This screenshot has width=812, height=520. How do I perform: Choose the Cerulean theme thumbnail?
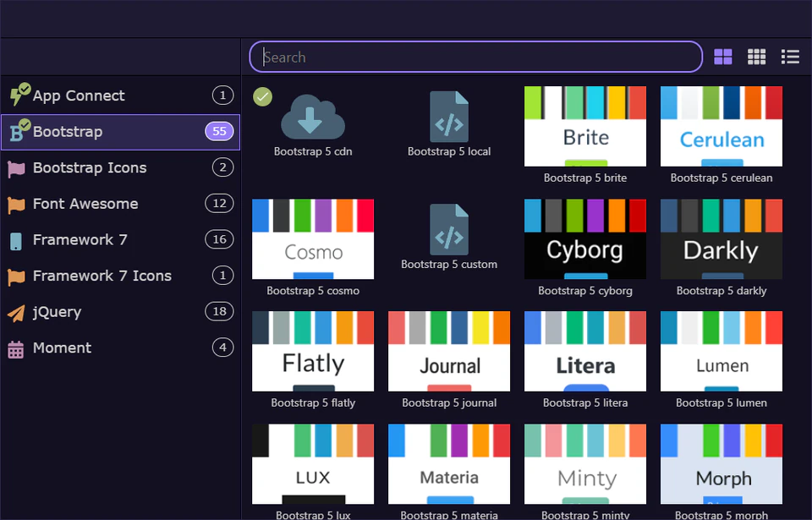721,126
